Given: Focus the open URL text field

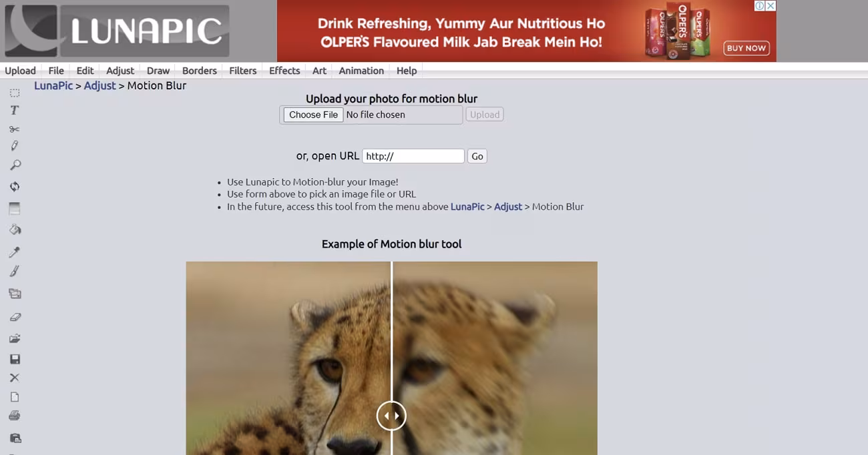Looking at the screenshot, I should (413, 156).
